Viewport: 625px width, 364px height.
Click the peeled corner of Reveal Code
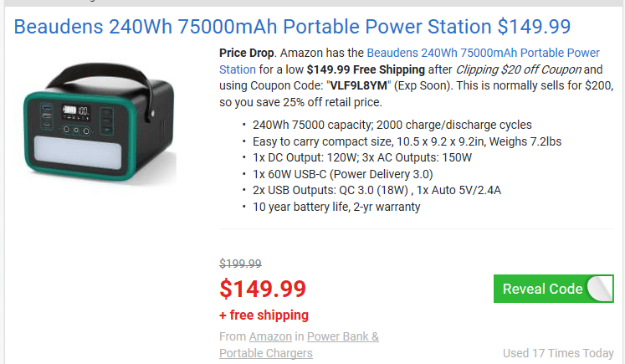coord(601,289)
